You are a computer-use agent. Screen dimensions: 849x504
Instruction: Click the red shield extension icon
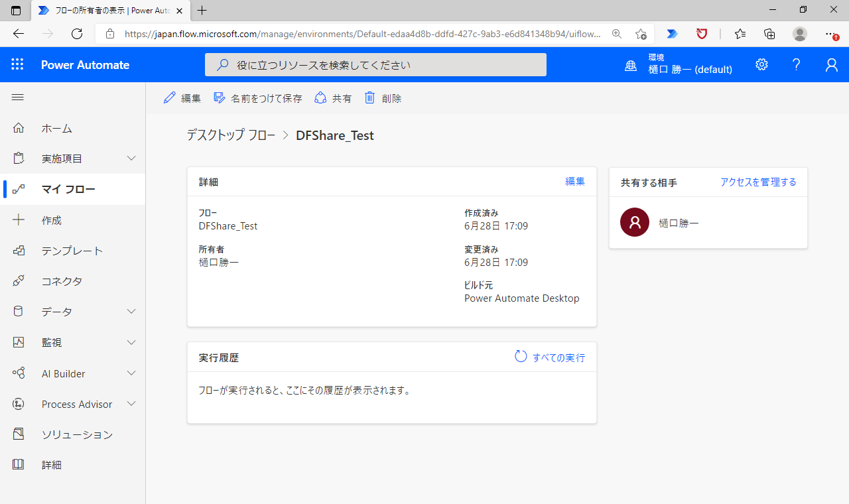click(x=702, y=34)
